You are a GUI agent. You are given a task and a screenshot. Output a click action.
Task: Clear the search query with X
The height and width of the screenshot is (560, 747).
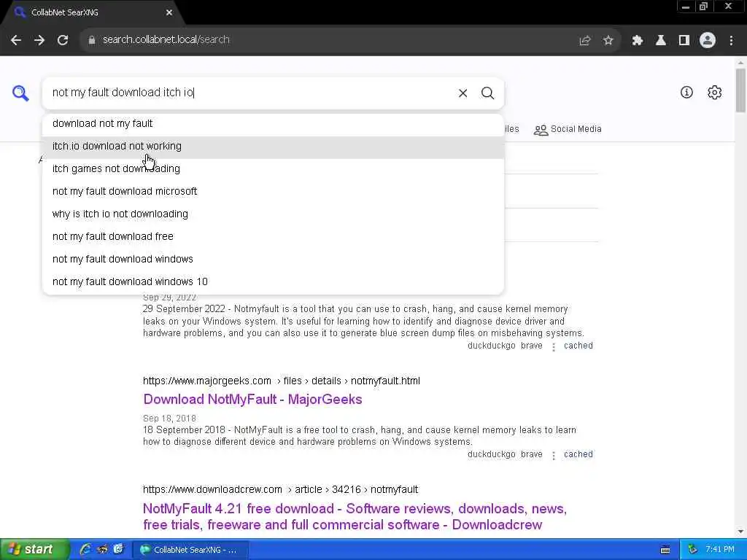tap(462, 93)
